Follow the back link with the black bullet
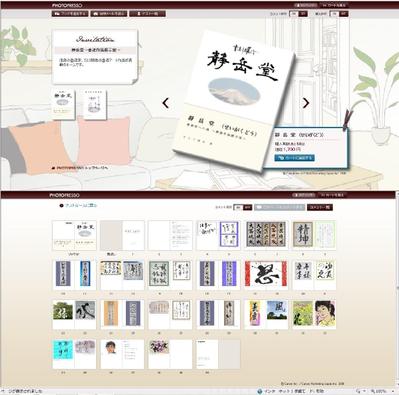399x395 pixels. tap(78, 206)
